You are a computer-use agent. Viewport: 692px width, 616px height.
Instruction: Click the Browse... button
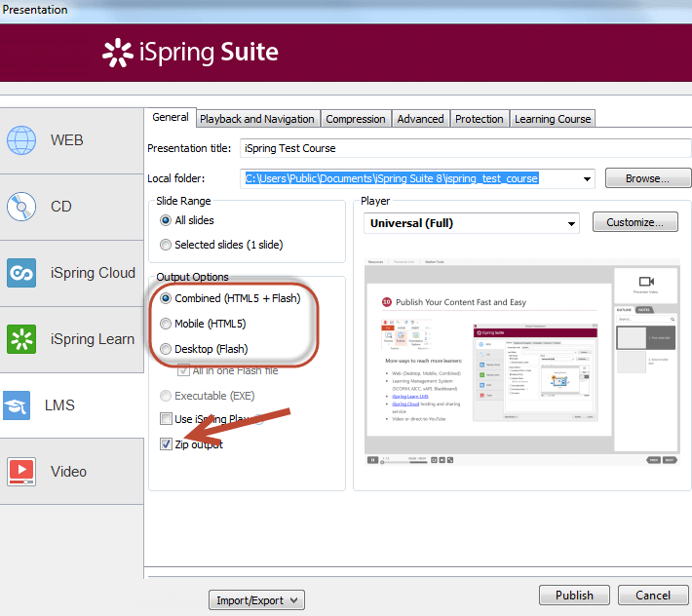pos(648,178)
